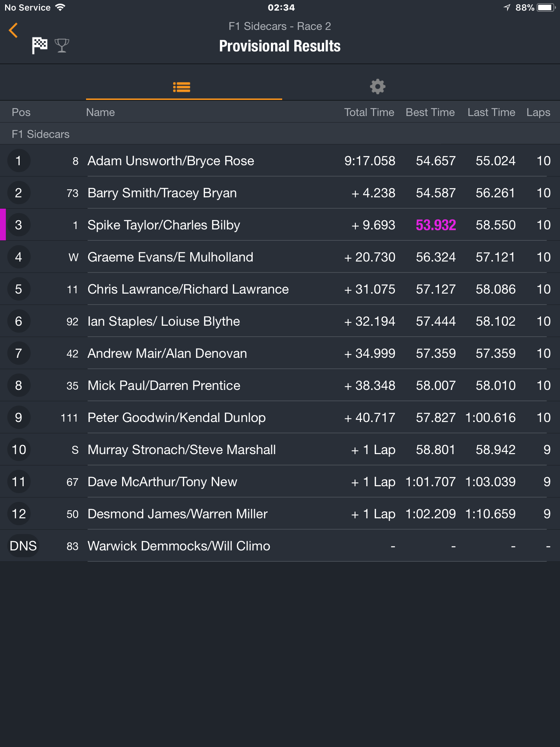Go back with the orange chevron

pos(13,30)
